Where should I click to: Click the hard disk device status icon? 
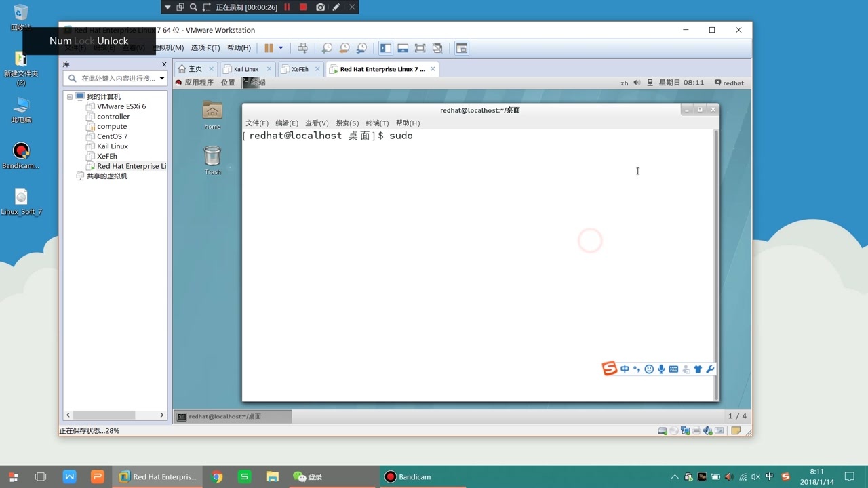(x=663, y=430)
